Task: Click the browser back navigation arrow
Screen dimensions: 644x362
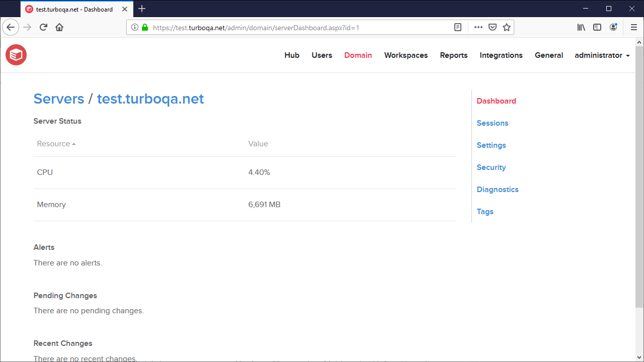Action: coord(11,27)
